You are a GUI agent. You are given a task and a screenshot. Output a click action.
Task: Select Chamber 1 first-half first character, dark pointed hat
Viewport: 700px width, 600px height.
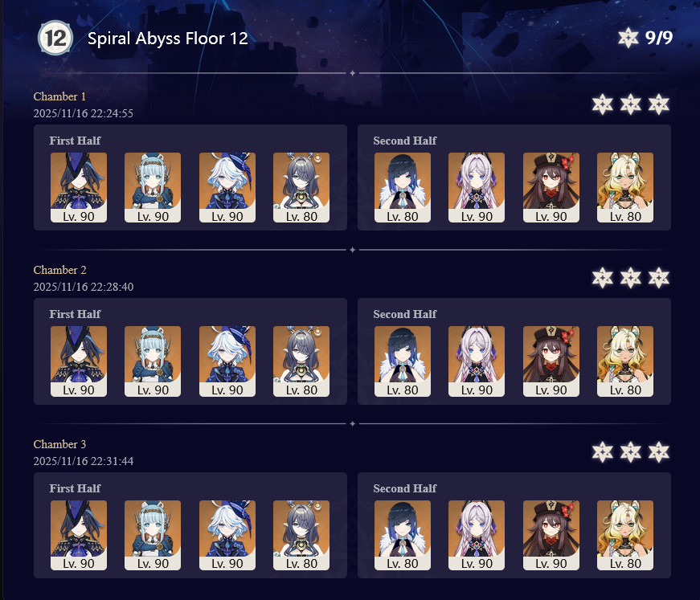79,187
